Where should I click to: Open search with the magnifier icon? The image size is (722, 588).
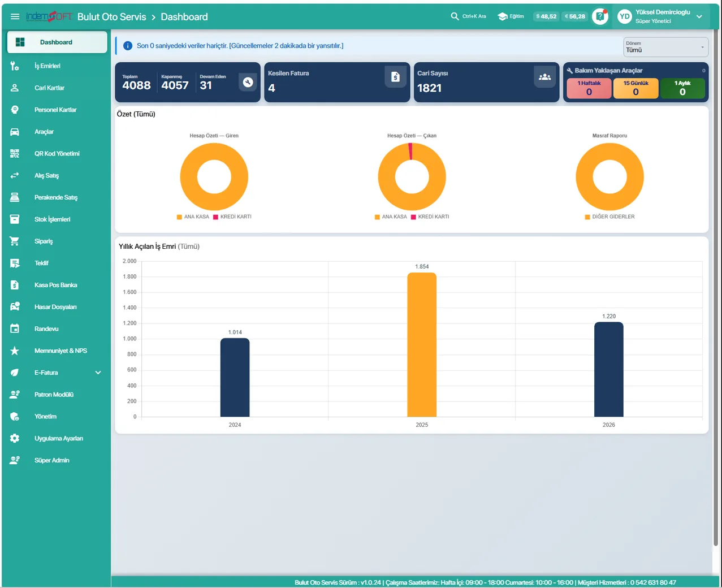(x=455, y=16)
